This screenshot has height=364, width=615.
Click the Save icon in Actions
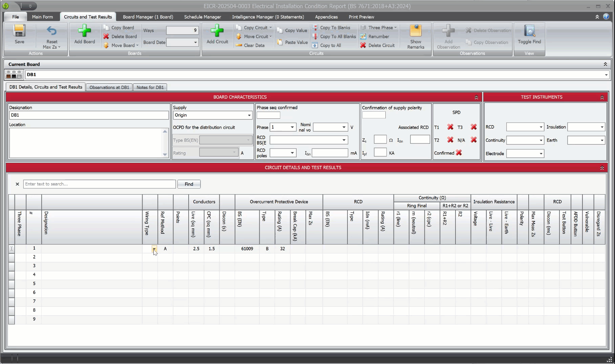tap(19, 31)
